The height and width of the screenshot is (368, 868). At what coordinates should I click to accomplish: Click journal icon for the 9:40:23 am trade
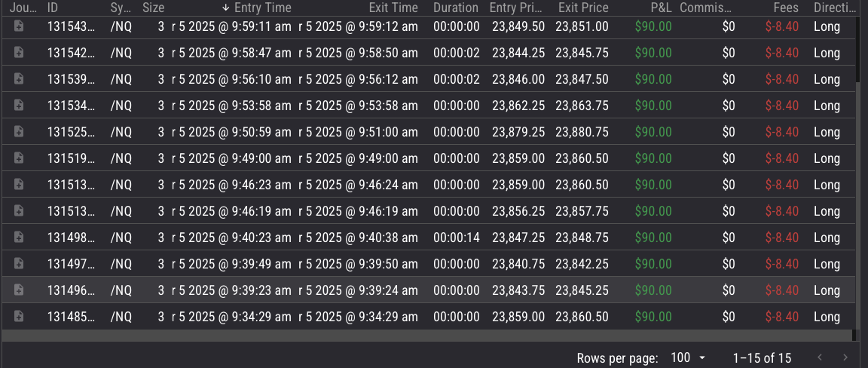[x=18, y=237]
